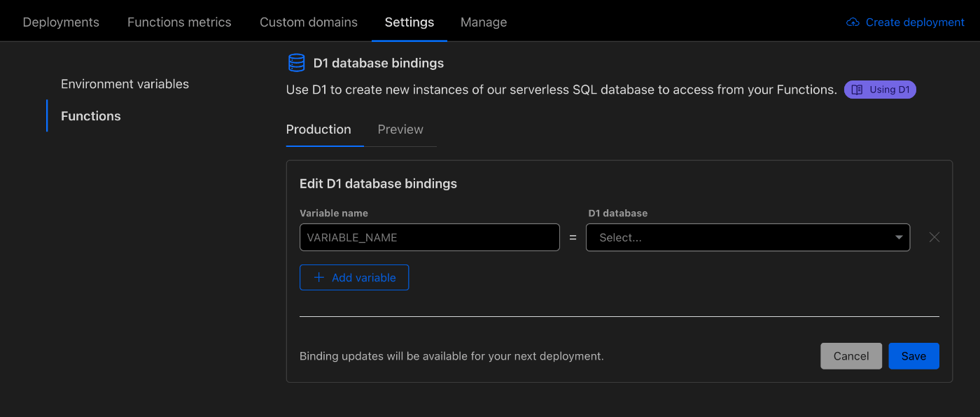This screenshot has height=417, width=980.
Task: Click the D1 database stack icon
Action: coord(297,63)
